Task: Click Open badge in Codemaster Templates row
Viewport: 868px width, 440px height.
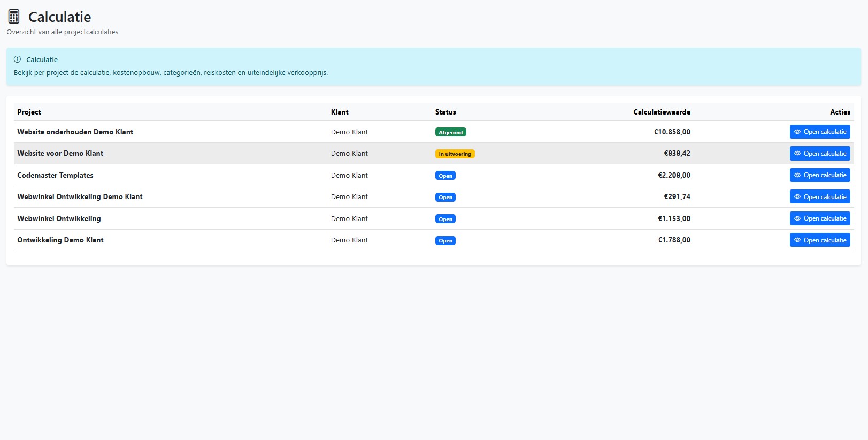Action: pyautogui.click(x=445, y=176)
